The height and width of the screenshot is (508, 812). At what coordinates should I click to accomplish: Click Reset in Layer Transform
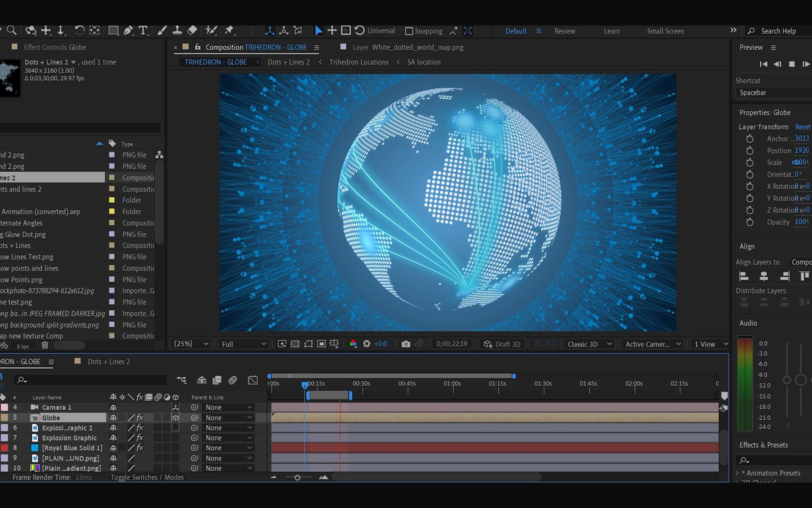pos(803,127)
